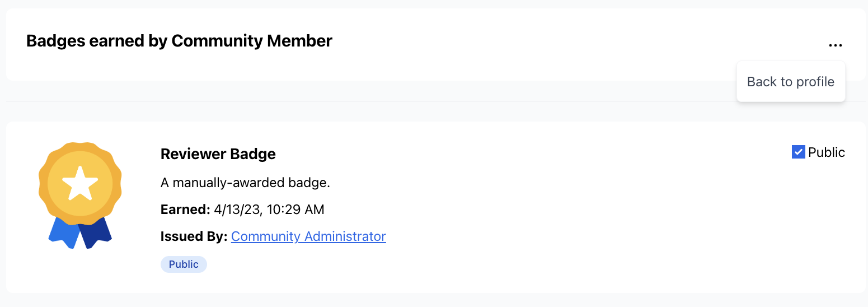Click the white star inside the medal

click(x=80, y=183)
